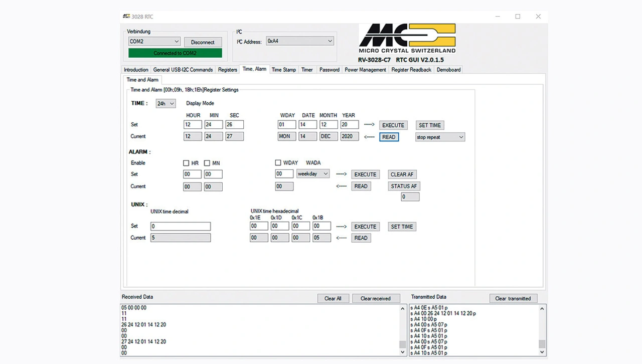Click the Micro Crystal Switzerland logo
642x364 pixels.
[407, 38]
